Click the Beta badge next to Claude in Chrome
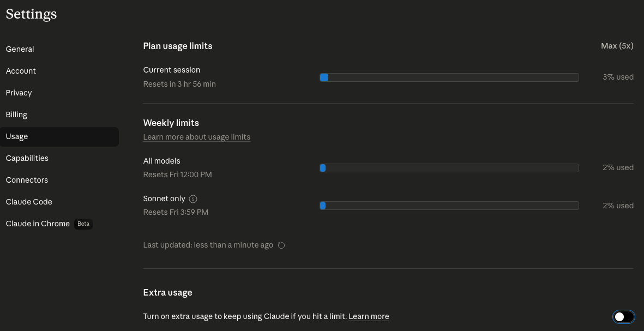This screenshot has height=331, width=644. tap(83, 224)
